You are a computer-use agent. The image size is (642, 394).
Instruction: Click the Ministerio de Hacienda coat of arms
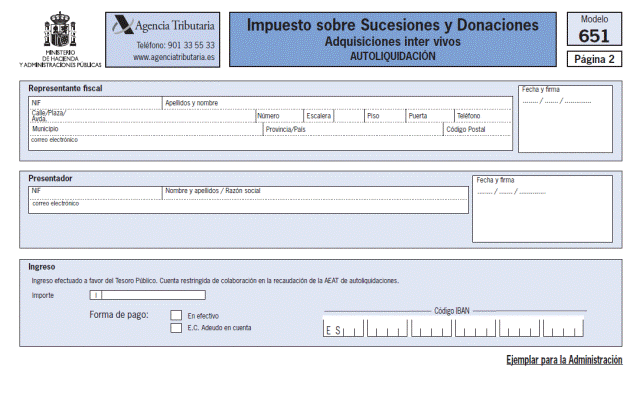click(x=60, y=29)
